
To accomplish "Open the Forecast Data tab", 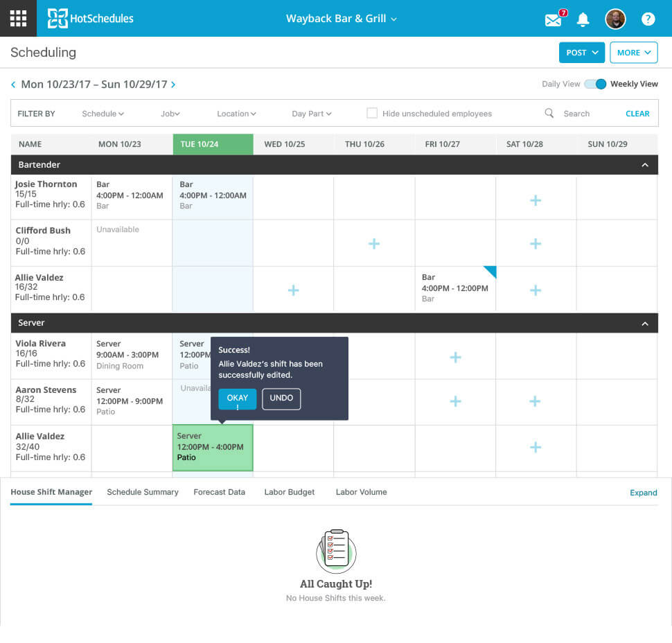I will pos(219,492).
